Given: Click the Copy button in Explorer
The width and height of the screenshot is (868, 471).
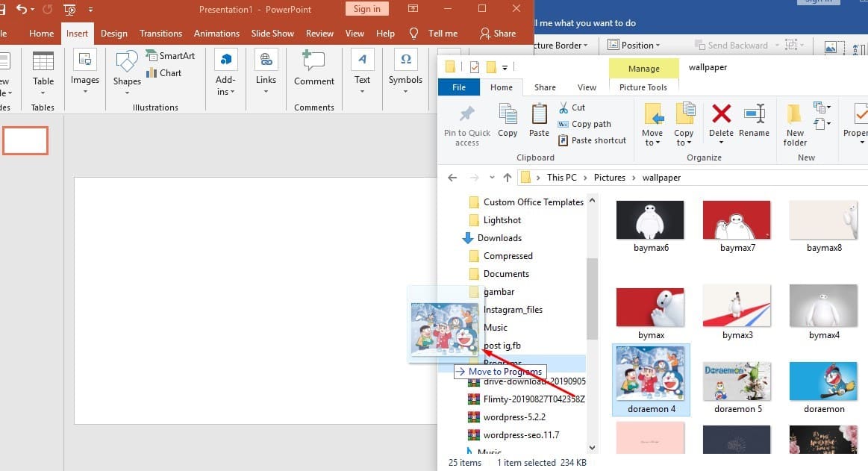Looking at the screenshot, I should (x=508, y=121).
